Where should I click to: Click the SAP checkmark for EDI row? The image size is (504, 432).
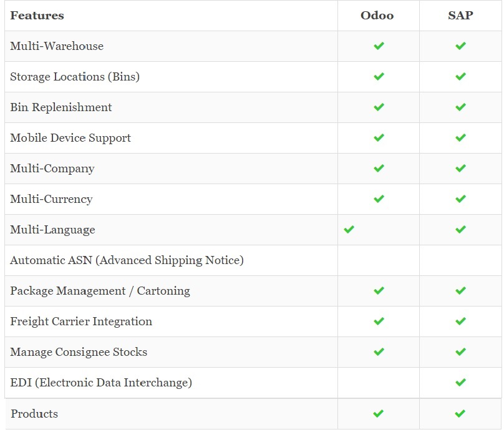click(x=460, y=383)
